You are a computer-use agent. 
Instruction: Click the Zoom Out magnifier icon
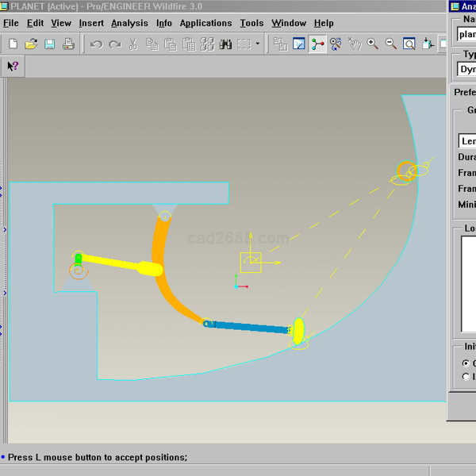(391, 44)
